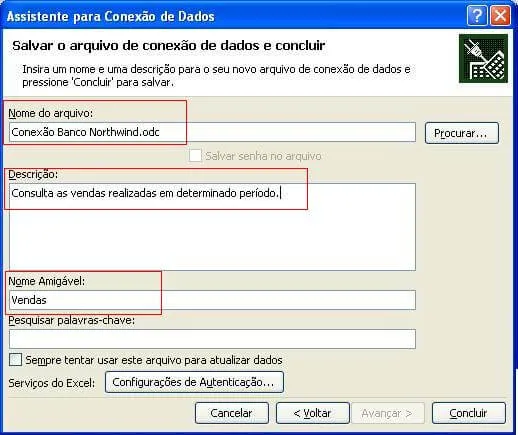
Task: Open Configurações de Autenticação settings
Action: [x=194, y=382]
